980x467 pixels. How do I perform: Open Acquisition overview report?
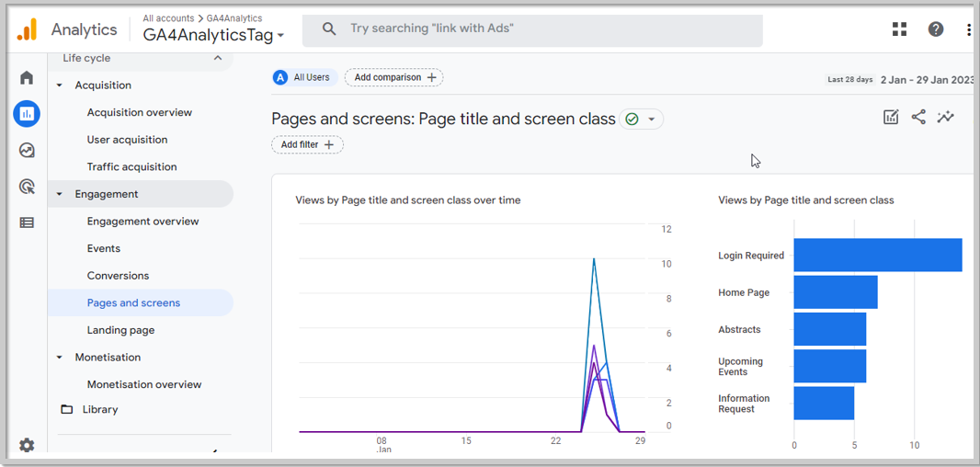(140, 112)
